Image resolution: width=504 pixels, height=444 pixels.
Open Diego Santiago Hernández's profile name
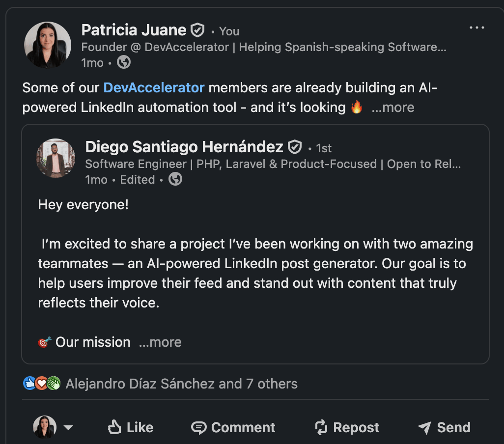point(184,147)
